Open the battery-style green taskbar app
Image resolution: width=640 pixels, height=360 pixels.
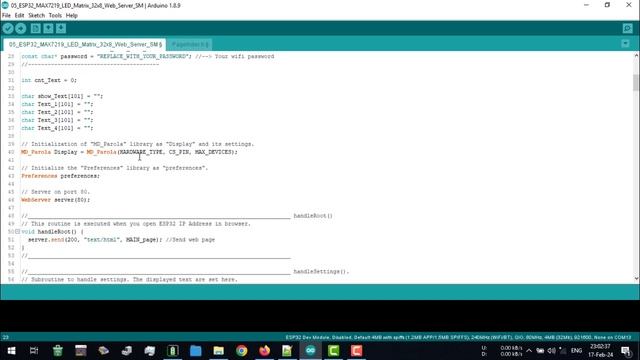point(173,351)
